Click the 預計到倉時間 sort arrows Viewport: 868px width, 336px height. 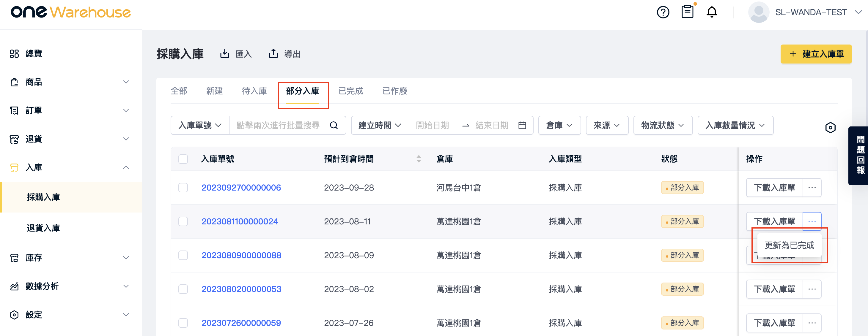click(419, 159)
